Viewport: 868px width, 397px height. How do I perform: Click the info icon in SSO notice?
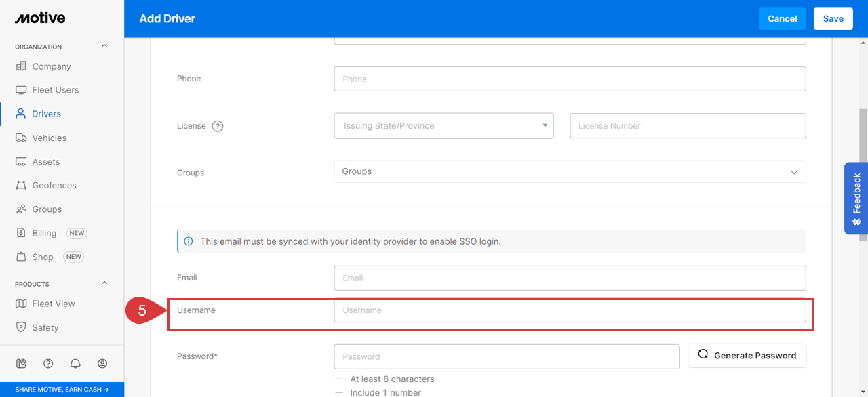[189, 241]
